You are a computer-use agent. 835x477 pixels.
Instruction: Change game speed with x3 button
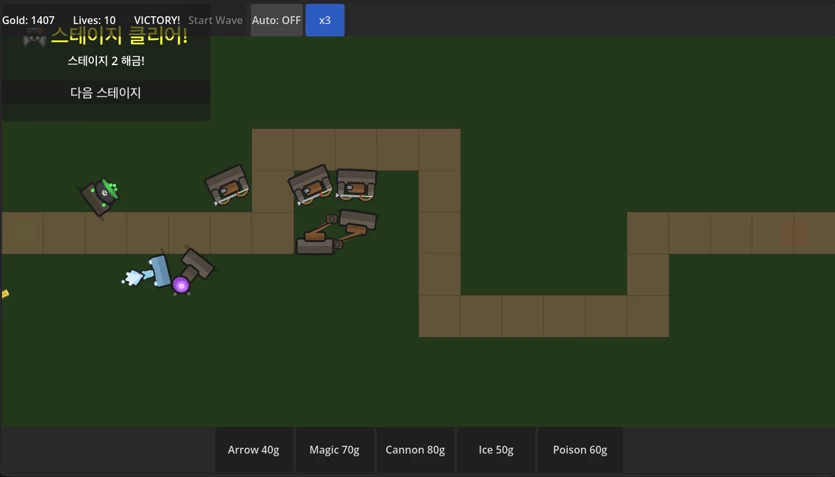pyautogui.click(x=325, y=20)
